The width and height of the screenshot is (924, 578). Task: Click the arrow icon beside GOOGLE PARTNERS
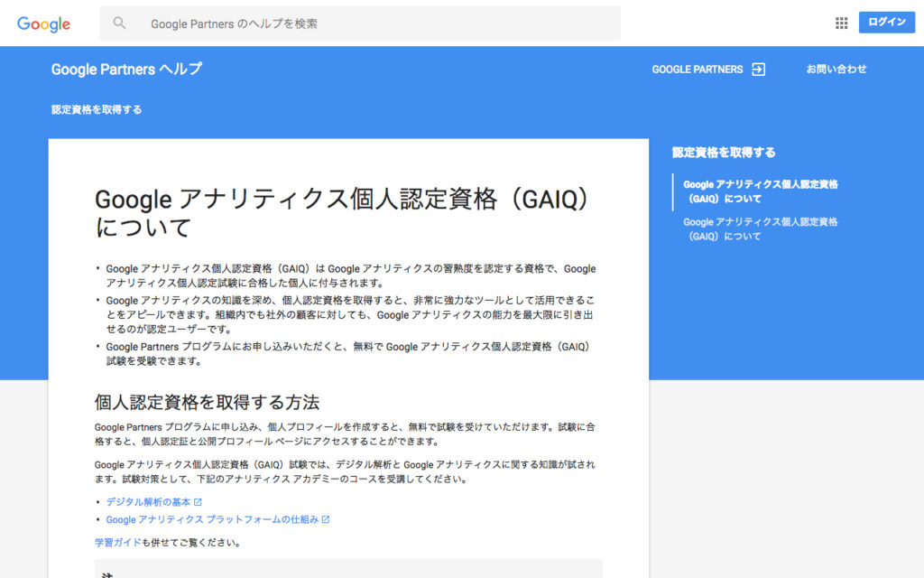[758, 69]
